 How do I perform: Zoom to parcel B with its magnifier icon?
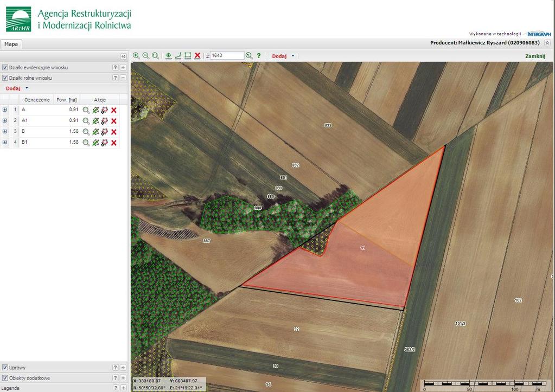(86, 132)
